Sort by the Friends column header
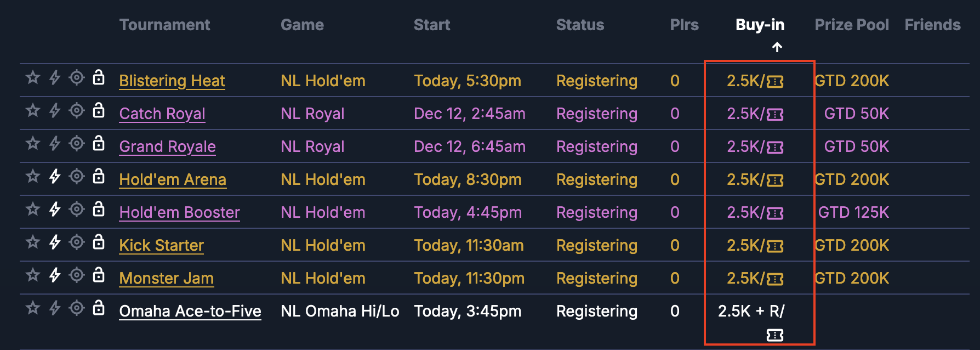Image resolution: width=980 pixels, height=350 pixels. pos(932,25)
